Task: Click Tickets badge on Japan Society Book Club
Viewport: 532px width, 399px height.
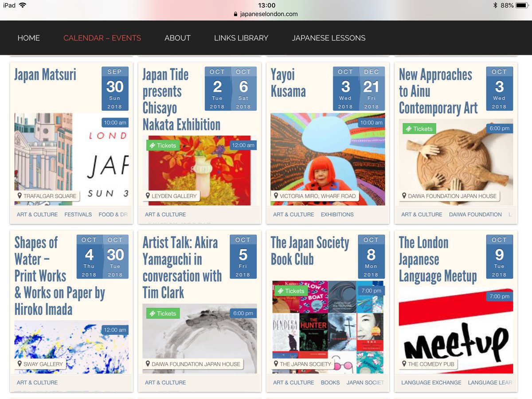Action: [x=291, y=291]
